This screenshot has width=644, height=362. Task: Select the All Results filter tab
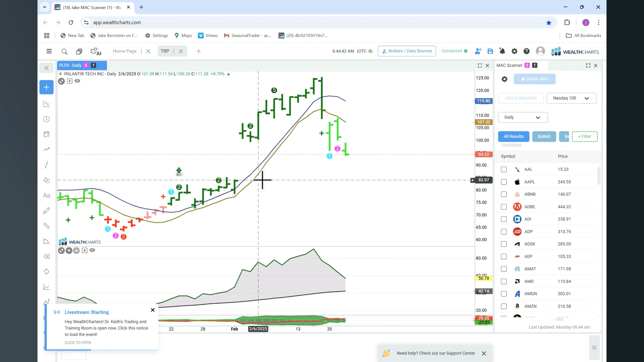click(x=513, y=136)
